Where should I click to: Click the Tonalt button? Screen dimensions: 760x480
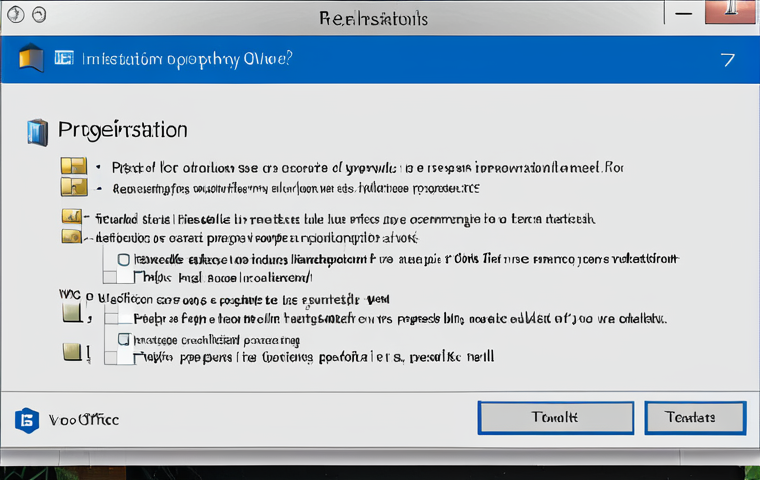(x=555, y=417)
